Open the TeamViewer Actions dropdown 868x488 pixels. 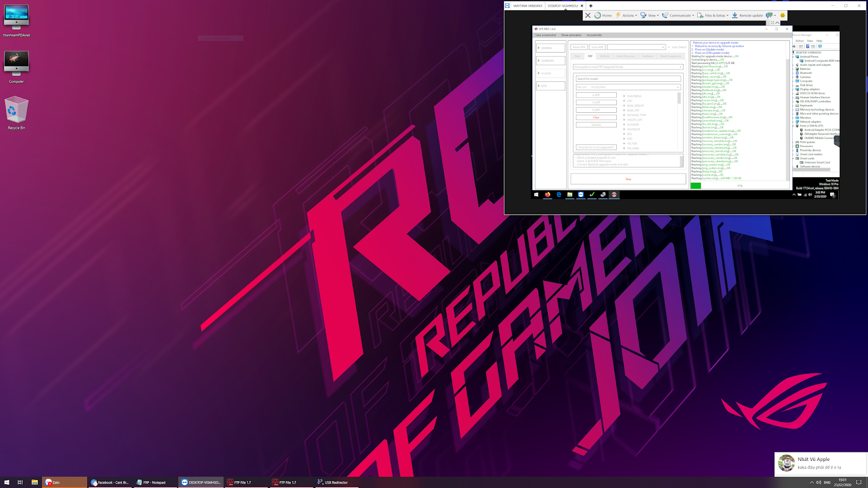click(626, 15)
